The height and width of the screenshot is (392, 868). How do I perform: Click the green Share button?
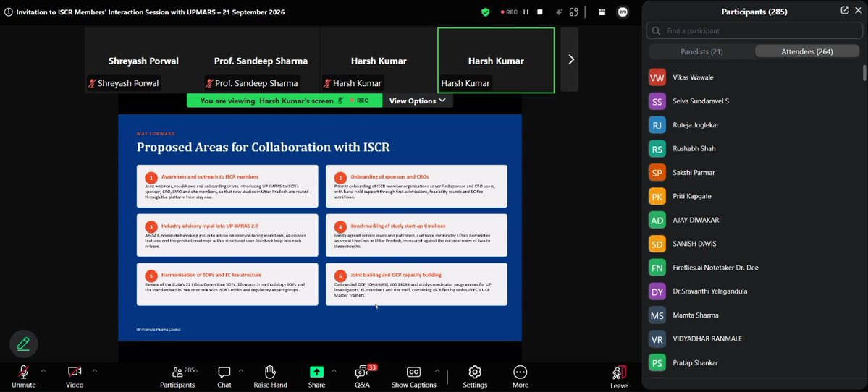click(x=316, y=377)
